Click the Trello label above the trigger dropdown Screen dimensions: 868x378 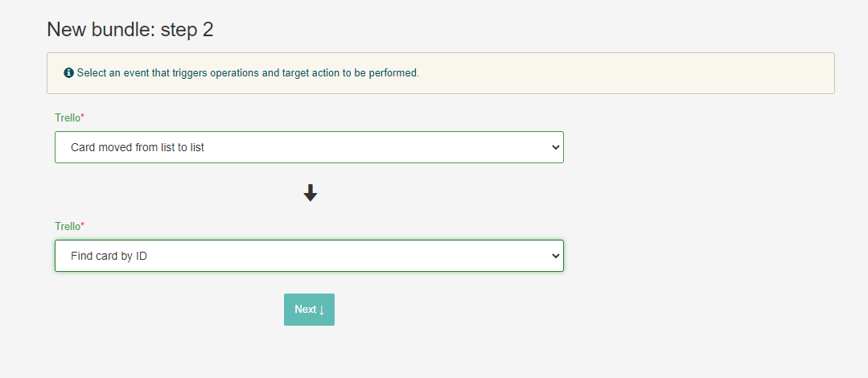click(x=67, y=117)
